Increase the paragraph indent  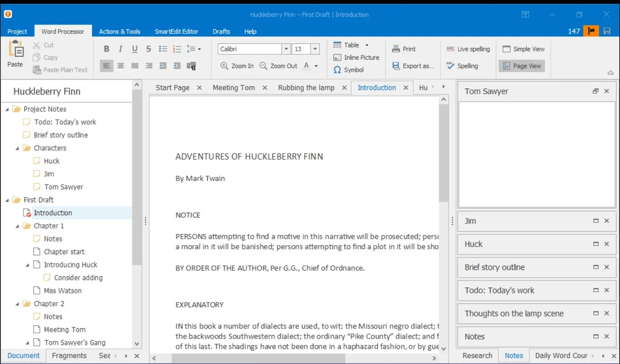(177, 66)
